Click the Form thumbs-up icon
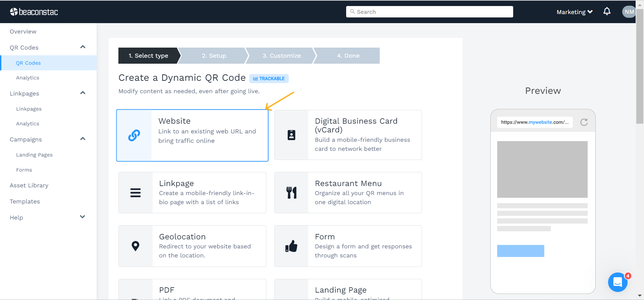Viewport: 644px width, 300px height. point(291,246)
